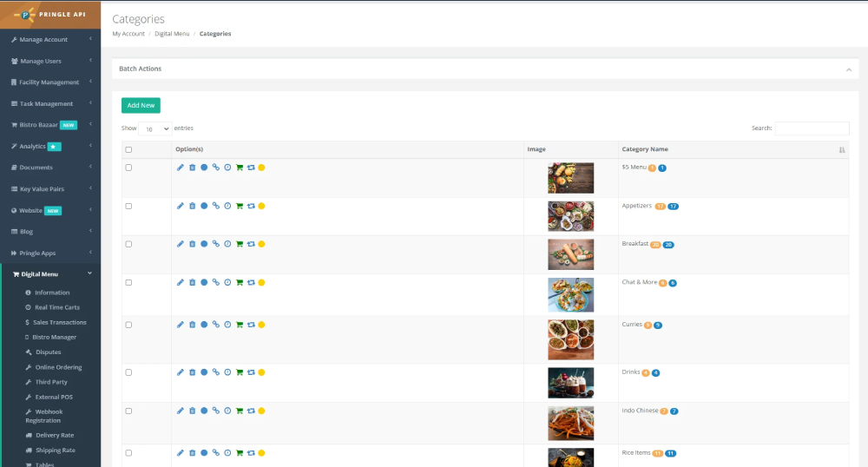Select the Breakfast row checkbox
This screenshot has width=868, height=467.
[129, 244]
